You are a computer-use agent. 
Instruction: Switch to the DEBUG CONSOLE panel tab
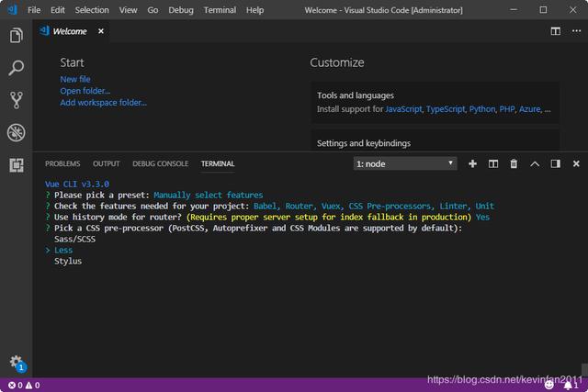point(161,163)
